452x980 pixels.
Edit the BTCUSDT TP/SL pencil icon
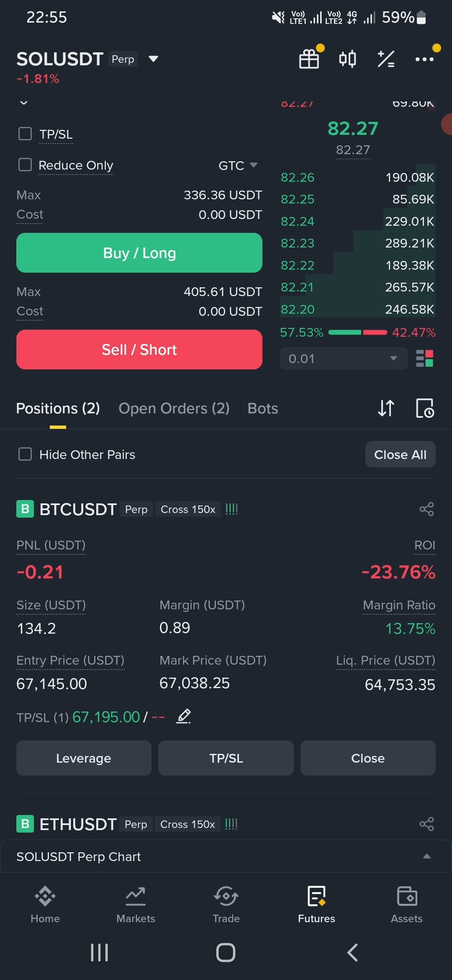(x=184, y=716)
